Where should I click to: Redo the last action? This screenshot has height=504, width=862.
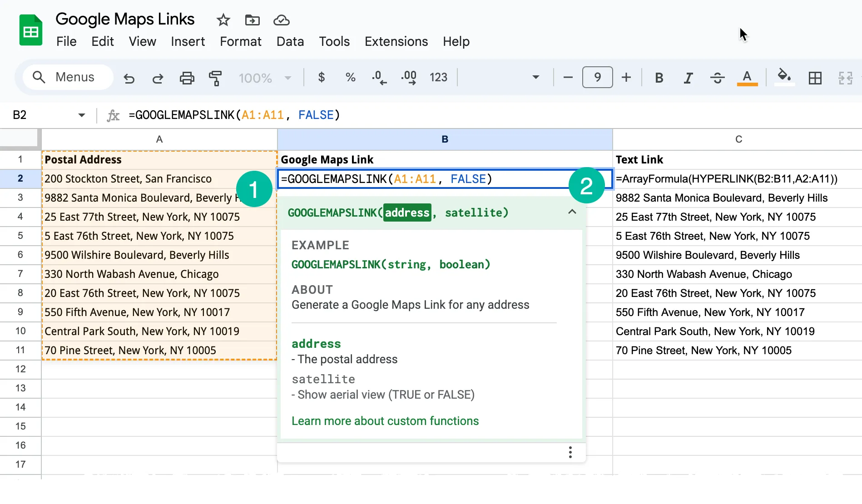[x=158, y=78]
